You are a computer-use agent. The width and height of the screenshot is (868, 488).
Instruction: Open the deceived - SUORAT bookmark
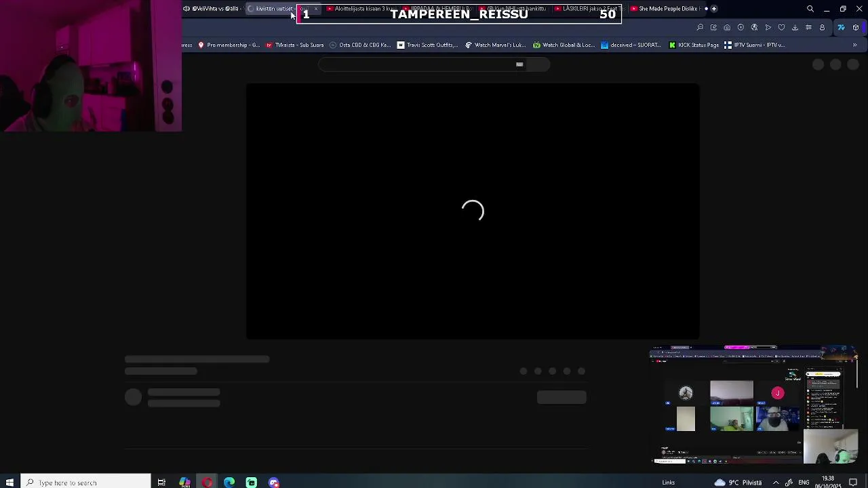pos(631,45)
